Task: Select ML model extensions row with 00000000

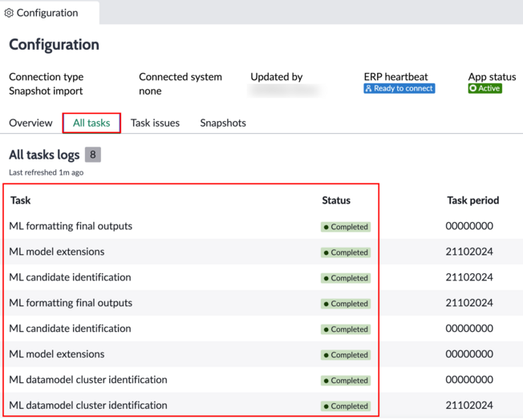Action: [261, 354]
